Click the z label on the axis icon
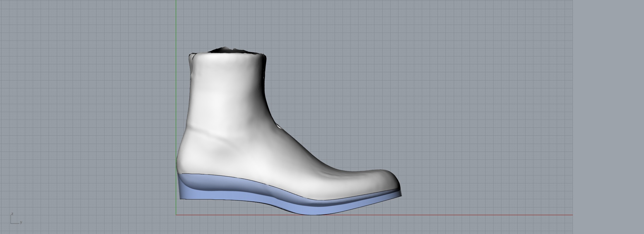The width and height of the screenshot is (644, 234). click(x=12, y=214)
